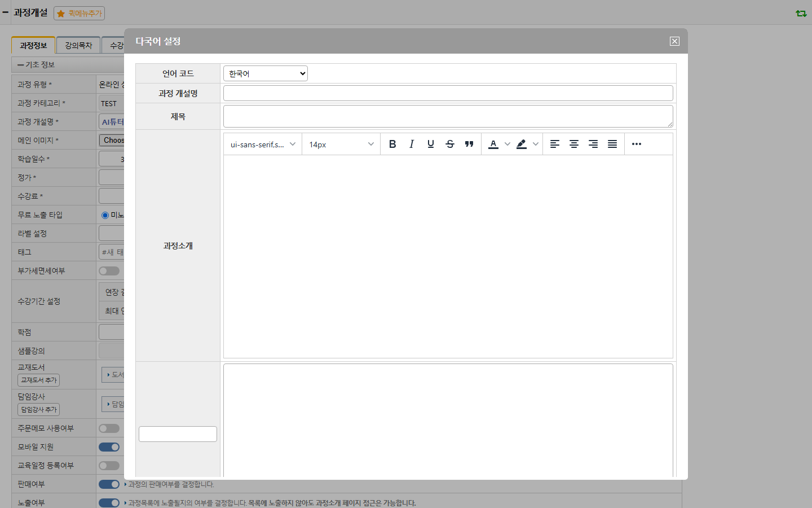Toggle the 교육일정 등록여부 switch

[109, 466]
